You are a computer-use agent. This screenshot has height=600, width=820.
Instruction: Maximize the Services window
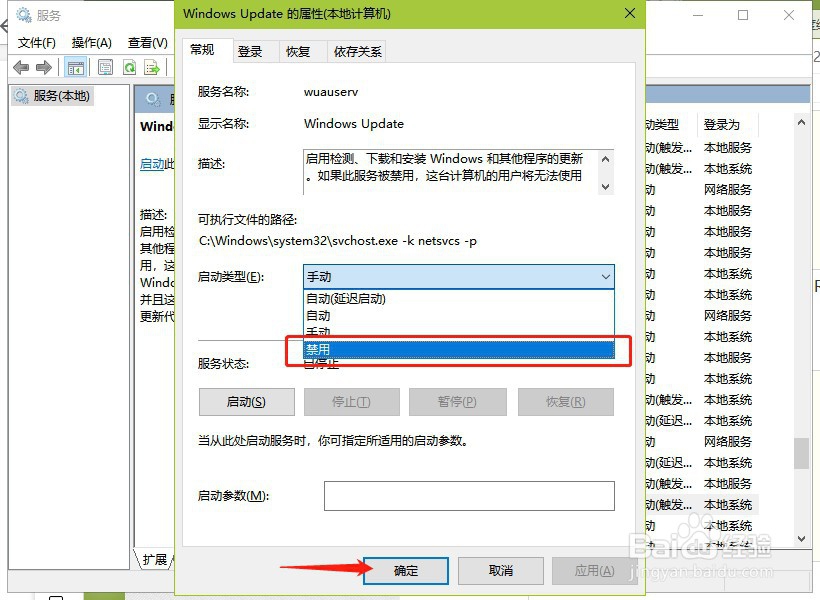coord(743,15)
